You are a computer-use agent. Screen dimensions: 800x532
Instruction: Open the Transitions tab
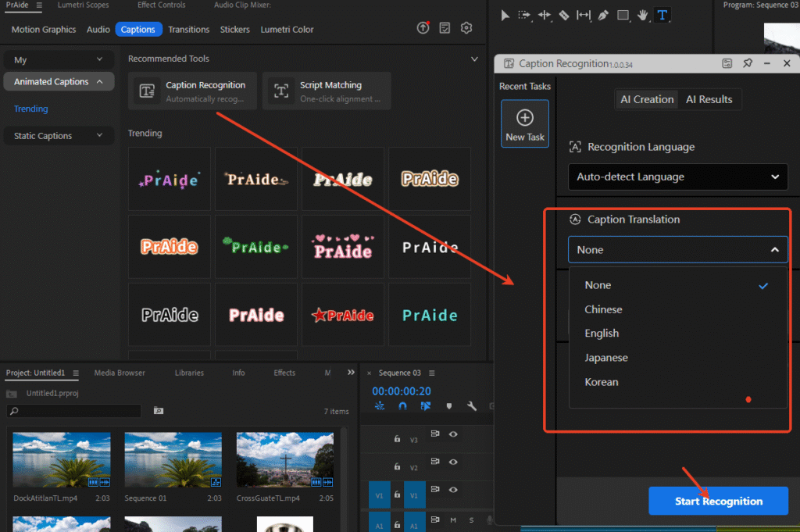(x=188, y=29)
